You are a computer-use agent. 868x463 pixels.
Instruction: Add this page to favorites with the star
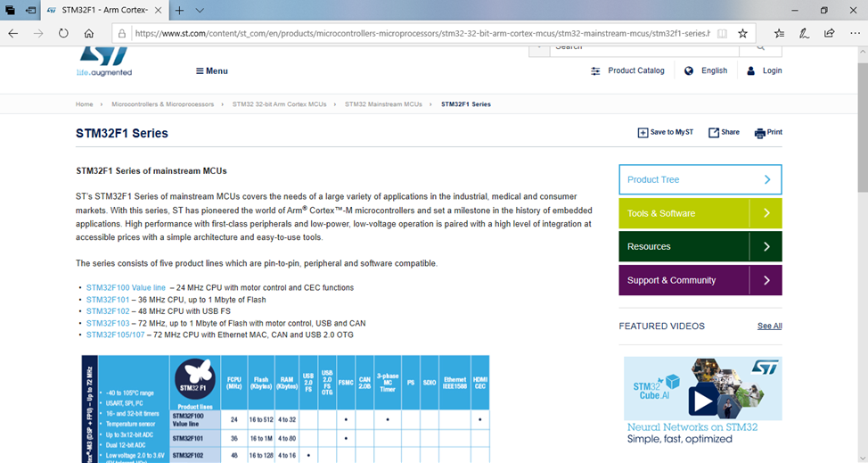click(x=743, y=33)
